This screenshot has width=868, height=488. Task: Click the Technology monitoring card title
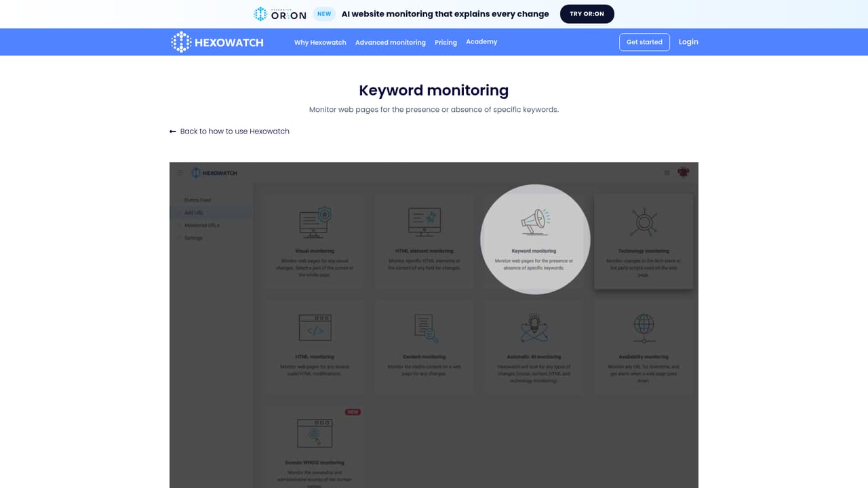point(644,251)
